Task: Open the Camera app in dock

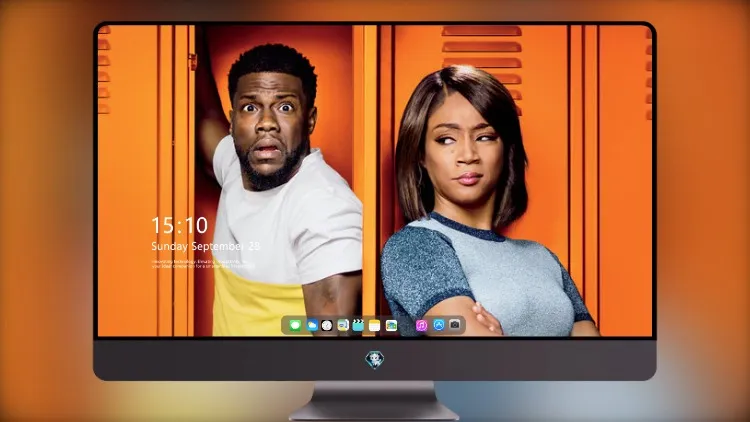Action: (455, 325)
